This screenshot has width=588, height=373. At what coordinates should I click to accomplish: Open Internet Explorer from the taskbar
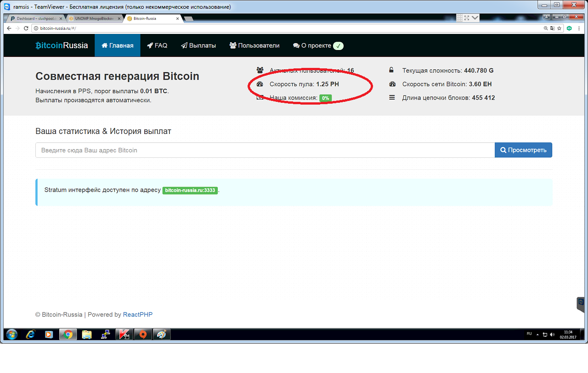pyautogui.click(x=31, y=334)
